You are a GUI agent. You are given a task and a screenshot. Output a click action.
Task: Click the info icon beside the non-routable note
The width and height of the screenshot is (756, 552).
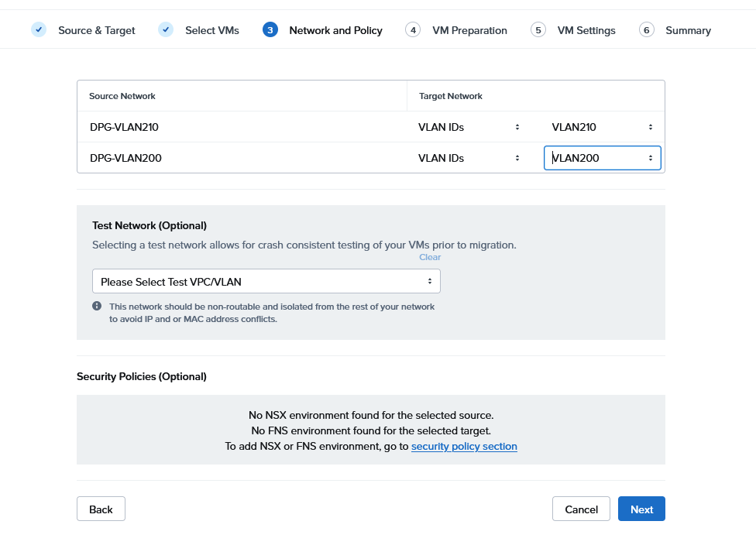point(97,307)
